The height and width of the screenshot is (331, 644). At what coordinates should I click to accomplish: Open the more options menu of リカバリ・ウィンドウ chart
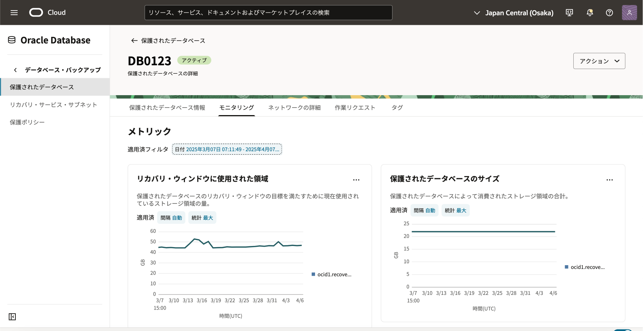pos(356,180)
